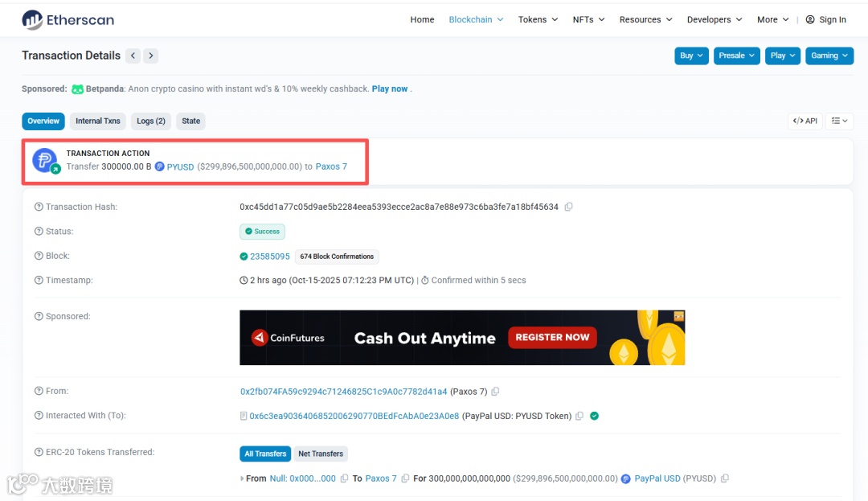The image size is (868, 501).
Task: Click ERC-20 Tokens Transferred help icon
Action: point(39,452)
